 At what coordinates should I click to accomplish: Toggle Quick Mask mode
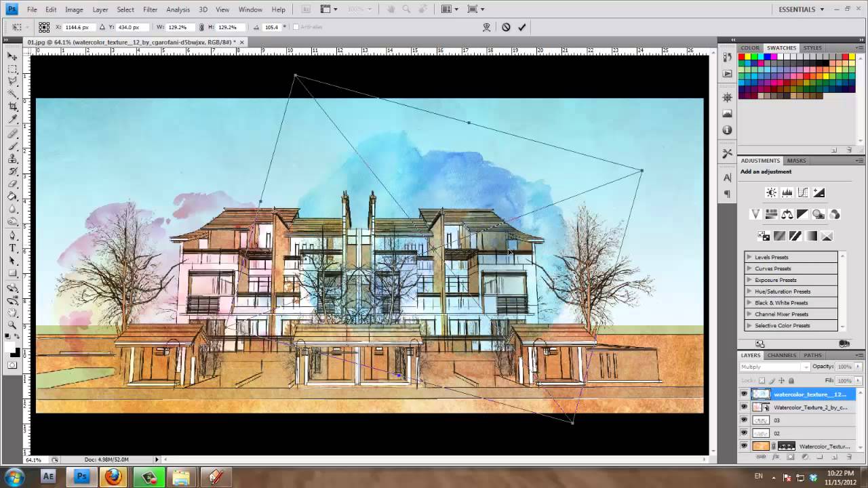tap(12, 365)
